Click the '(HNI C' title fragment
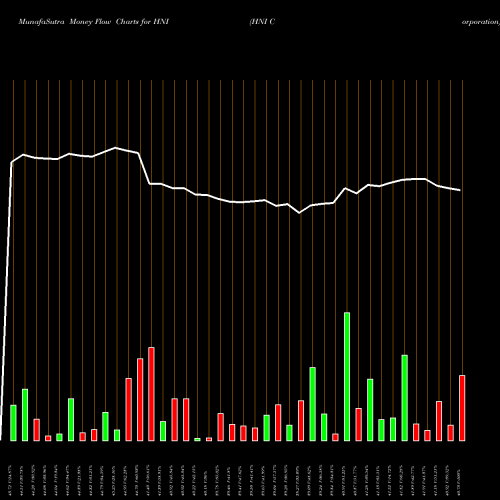Viewport: 500px width, 500px height. [x=262, y=22]
